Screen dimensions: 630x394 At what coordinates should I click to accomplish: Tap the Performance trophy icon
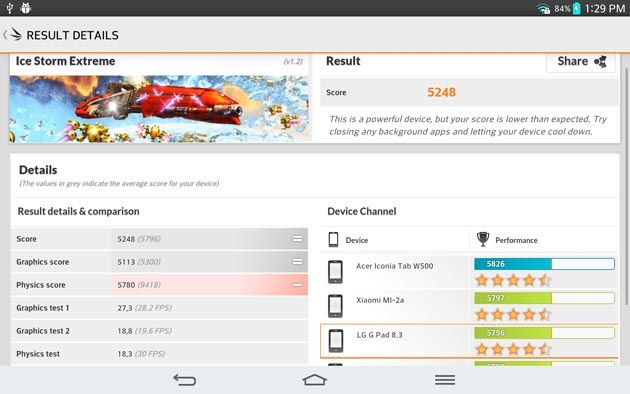(x=483, y=239)
